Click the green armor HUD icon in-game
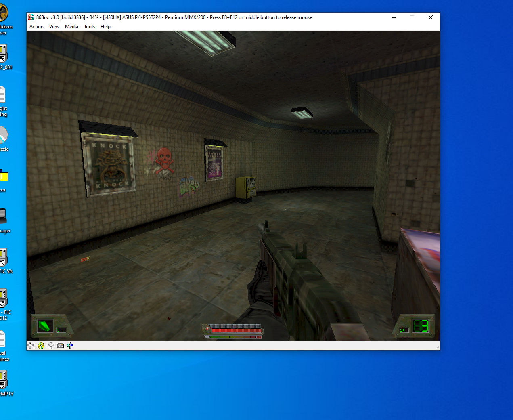This screenshot has height=420, width=513. (45, 325)
